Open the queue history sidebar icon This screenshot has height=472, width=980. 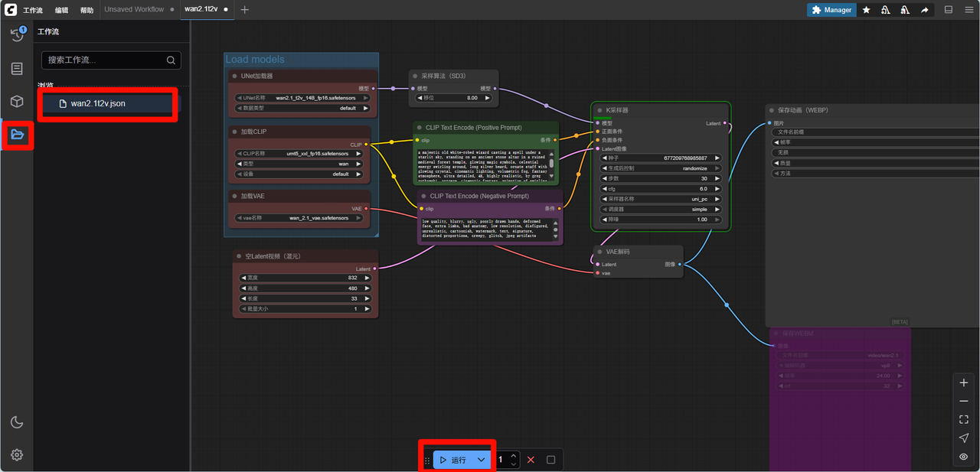[17, 35]
